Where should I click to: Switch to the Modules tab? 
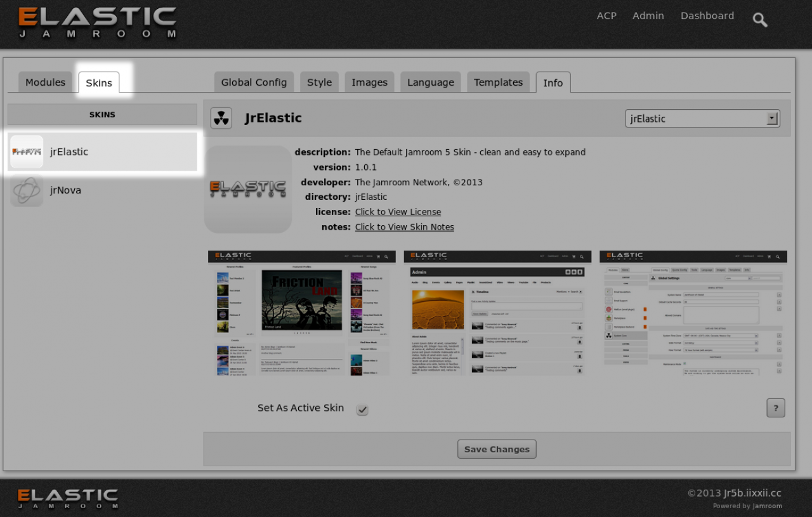coord(45,82)
